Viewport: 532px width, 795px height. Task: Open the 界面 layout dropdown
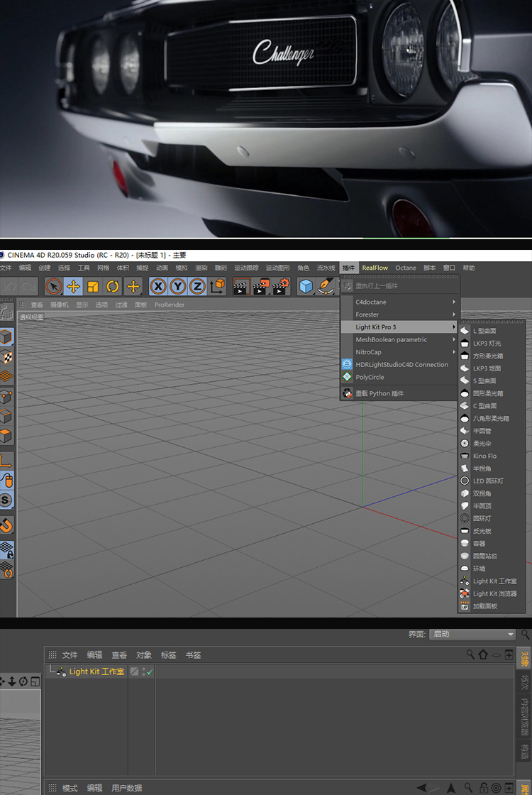click(x=472, y=634)
